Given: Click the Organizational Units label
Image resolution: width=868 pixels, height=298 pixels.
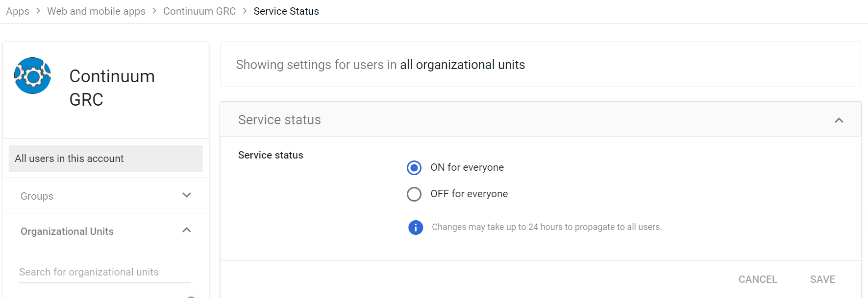Looking at the screenshot, I should [x=67, y=231].
